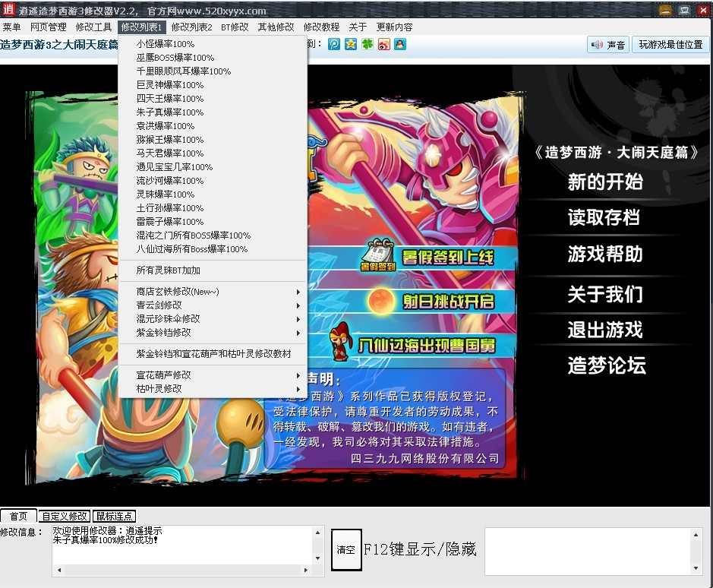Expand 青云剑修改 submenu
This screenshot has width=713, height=588.
[213, 305]
